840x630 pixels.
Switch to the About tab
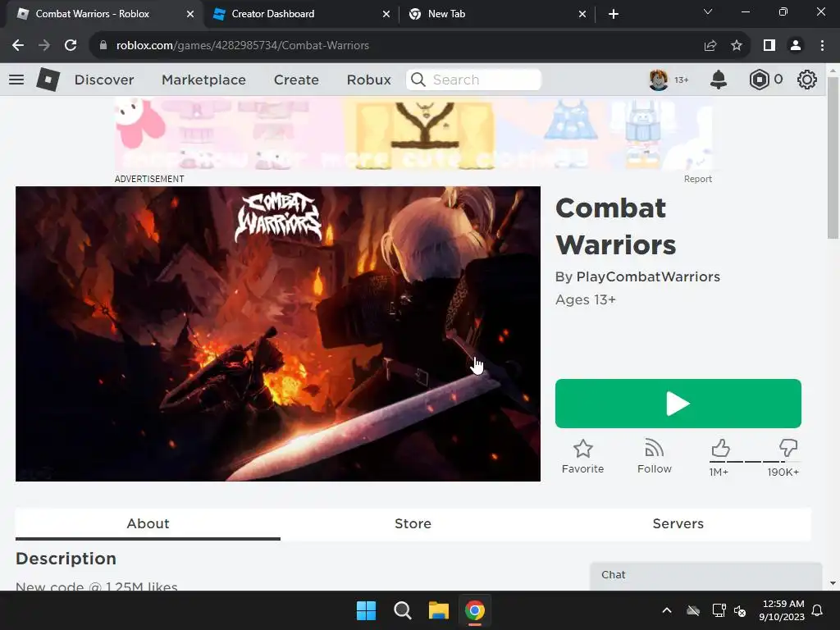point(148,523)
